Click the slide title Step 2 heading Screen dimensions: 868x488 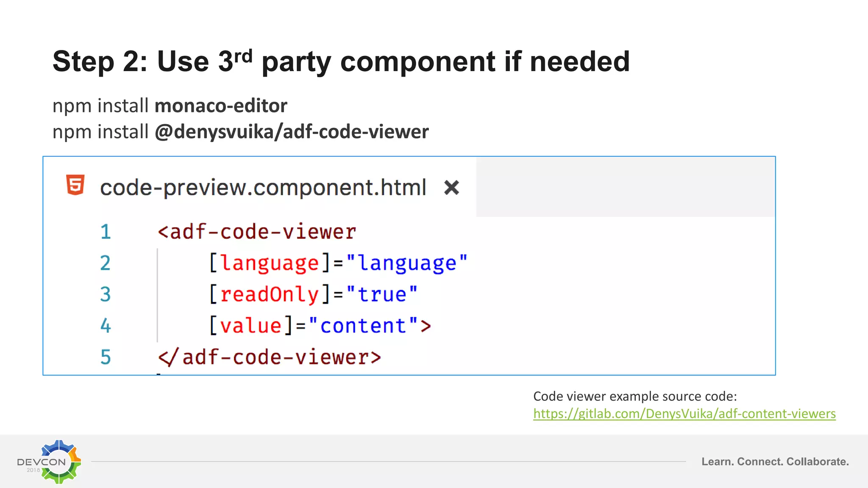[341, 61]
